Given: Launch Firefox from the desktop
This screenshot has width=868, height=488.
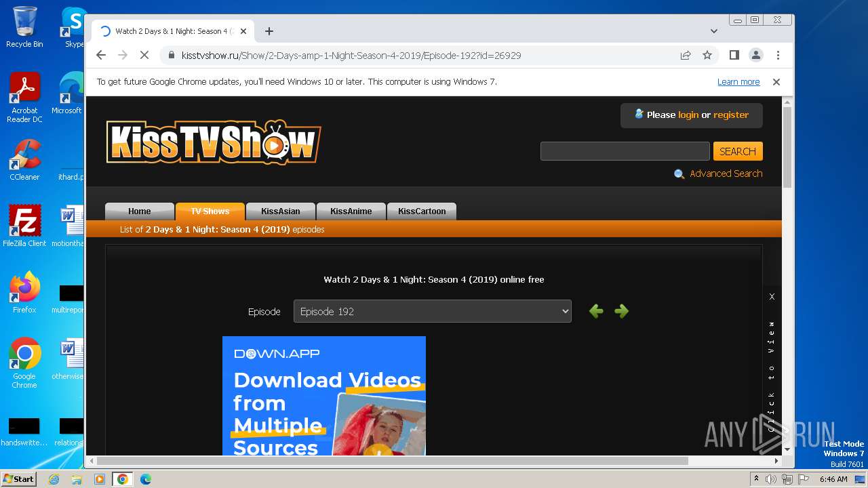Looking at the screenshot, I should pyautogui.click(x=24, y=293).
